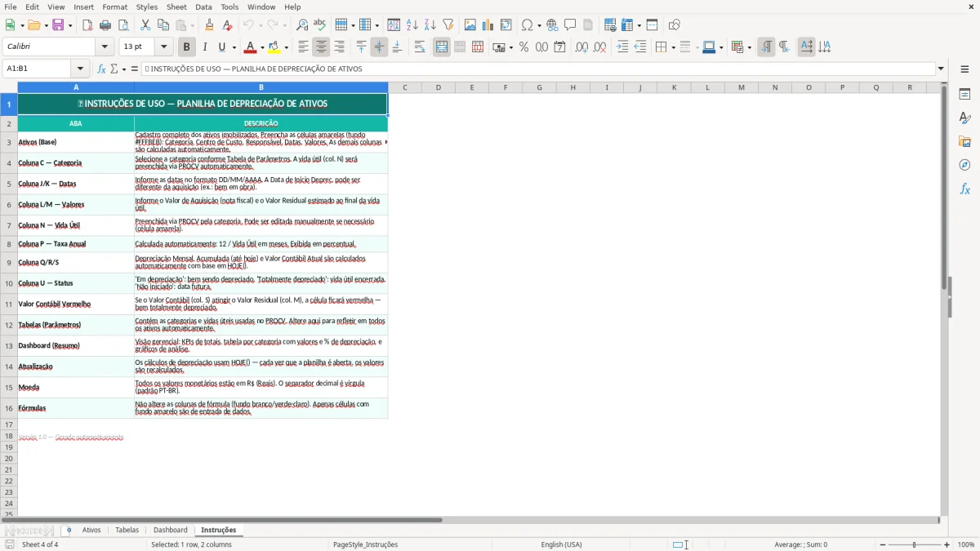Sort the sheet ascending
Viewport: 980px width, 551px height.
(411, 24)
